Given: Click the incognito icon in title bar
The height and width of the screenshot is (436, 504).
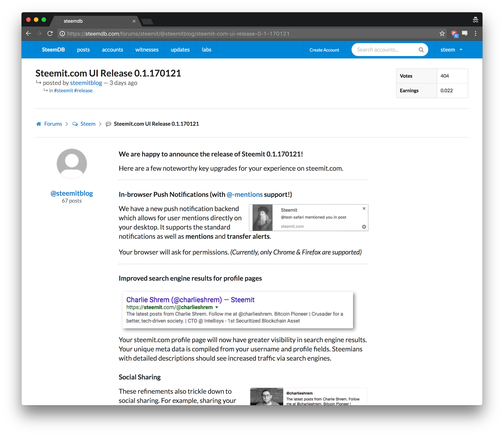Looking at the screenshot, I should tap(475, 20).
